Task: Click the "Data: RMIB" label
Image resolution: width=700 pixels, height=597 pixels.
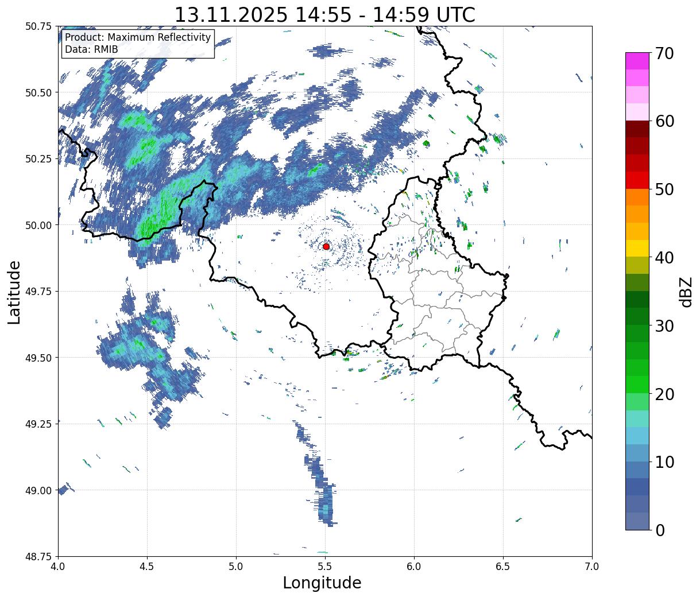Action: (91, 49)
